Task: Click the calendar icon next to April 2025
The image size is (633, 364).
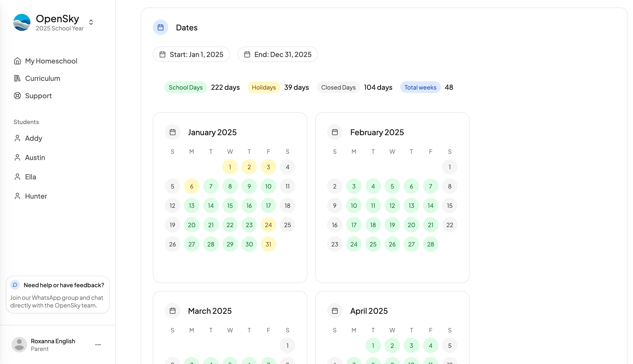Action: coord(335,310)
